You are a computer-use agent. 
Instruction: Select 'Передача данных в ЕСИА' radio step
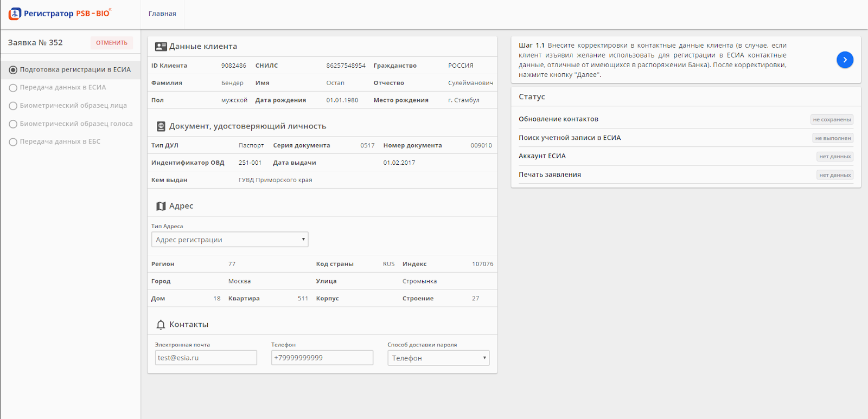click(13, 88)
